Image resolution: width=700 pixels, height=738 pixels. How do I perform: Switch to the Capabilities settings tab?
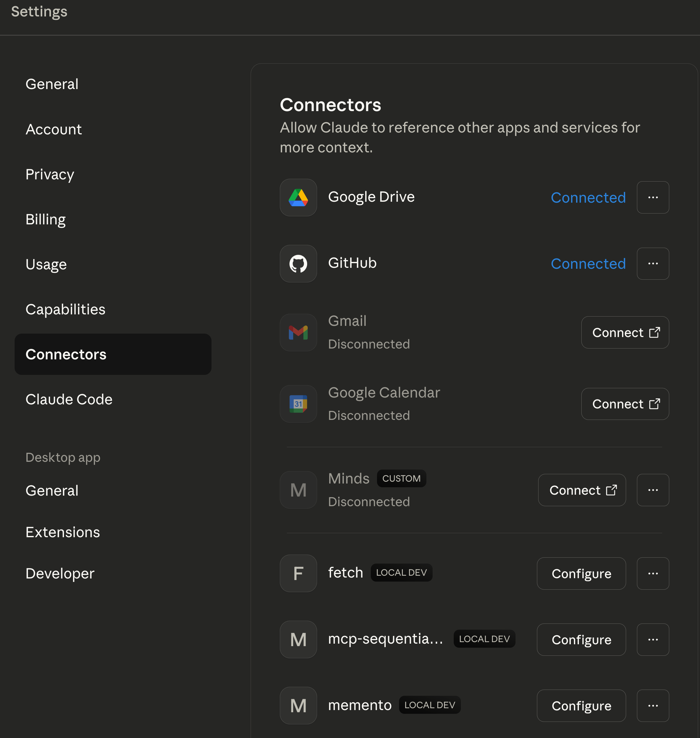pos(65,309)
